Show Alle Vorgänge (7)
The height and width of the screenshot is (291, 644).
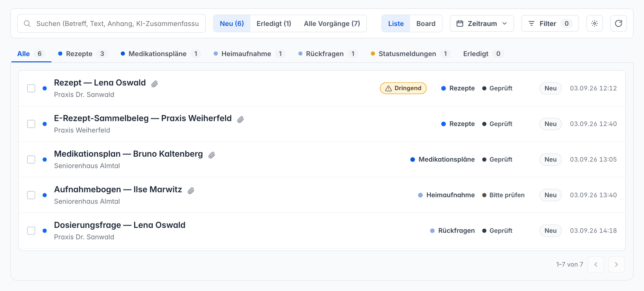(332, 24)
